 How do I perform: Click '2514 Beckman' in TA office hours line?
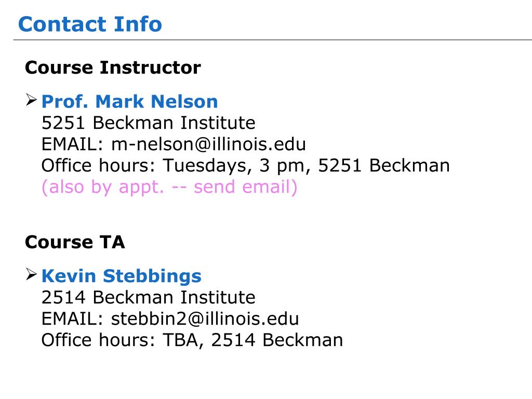(277, 340)
